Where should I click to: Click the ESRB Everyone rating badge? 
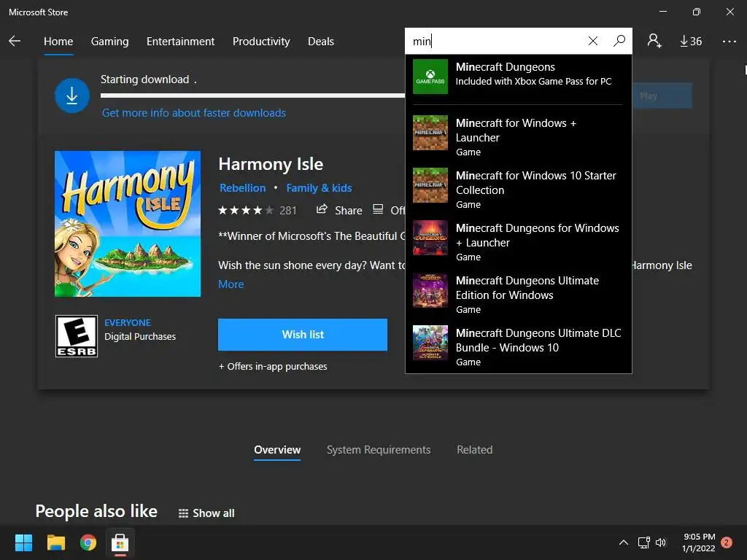(x=76, y=336)
